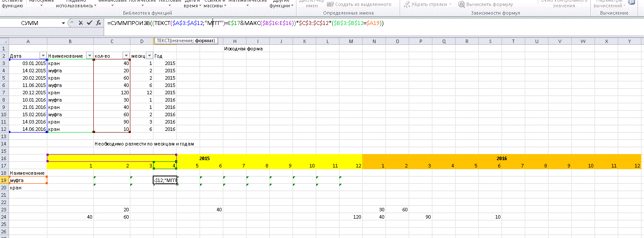Select column Y header
Image resolution: width=644 pixels, height=238 pixels.
click(629, 41)
